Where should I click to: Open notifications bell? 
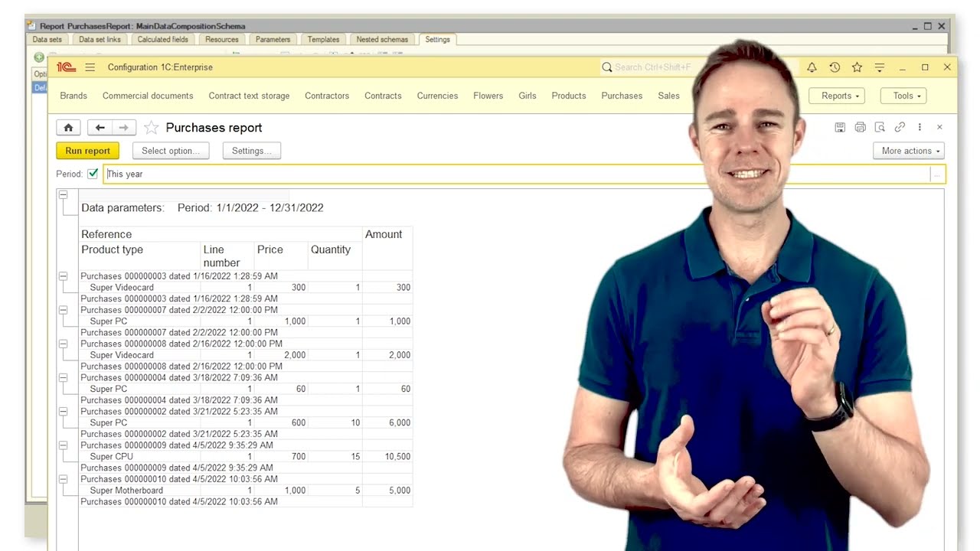[x=812, y=67]
